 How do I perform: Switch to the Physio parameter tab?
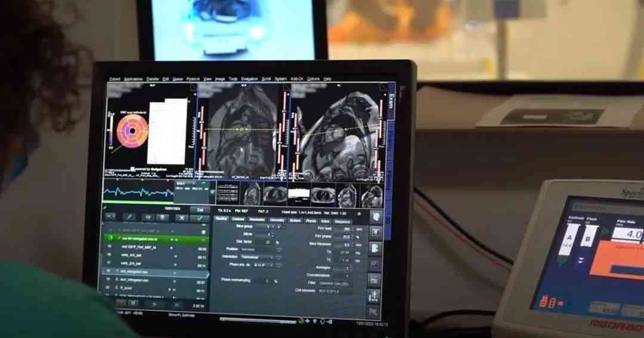pos(311,221)
